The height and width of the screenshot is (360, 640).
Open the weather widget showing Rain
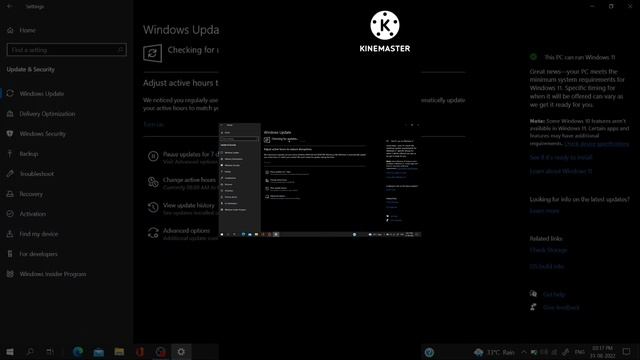[x=494, y=352]
